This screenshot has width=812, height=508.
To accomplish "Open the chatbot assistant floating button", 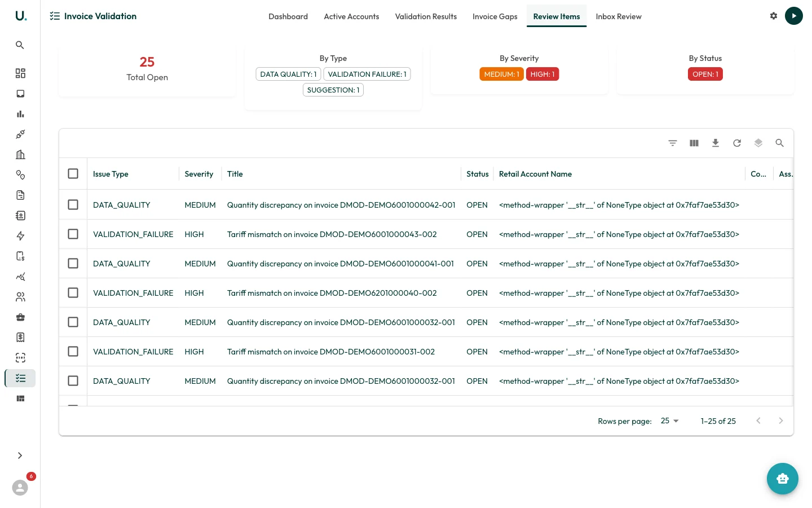I will click(x=783, y=479).
